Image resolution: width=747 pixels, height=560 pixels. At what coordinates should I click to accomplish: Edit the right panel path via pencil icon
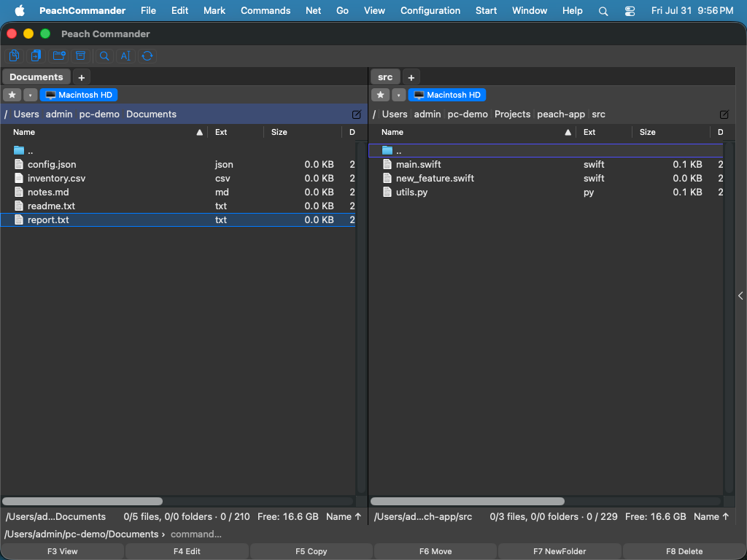pos(724,114)
